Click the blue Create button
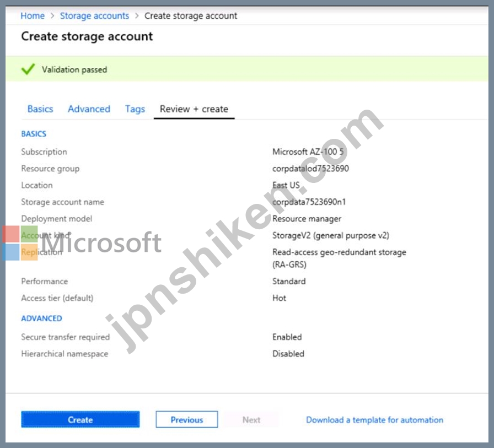 click(x=80, y=419)
